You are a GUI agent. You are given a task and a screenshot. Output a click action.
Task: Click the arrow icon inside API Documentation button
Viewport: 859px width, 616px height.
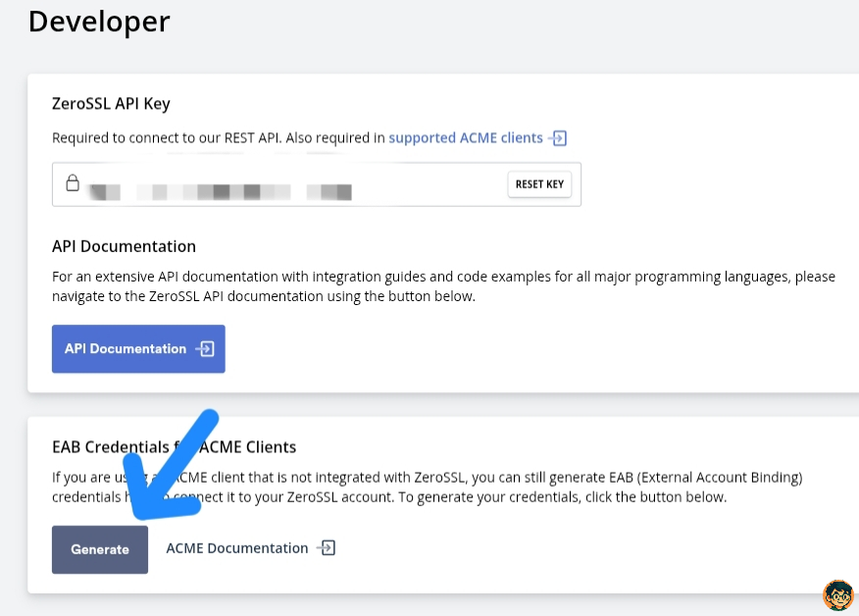point(205,348)
